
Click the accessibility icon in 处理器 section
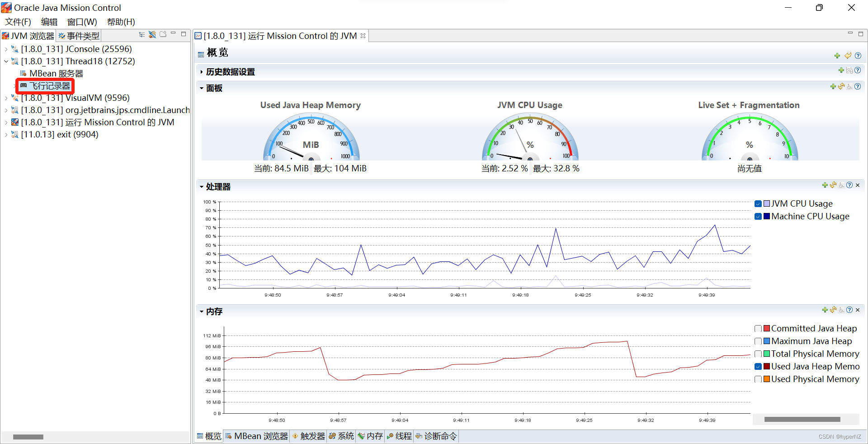pyautogui.click(x=841, y=185)
